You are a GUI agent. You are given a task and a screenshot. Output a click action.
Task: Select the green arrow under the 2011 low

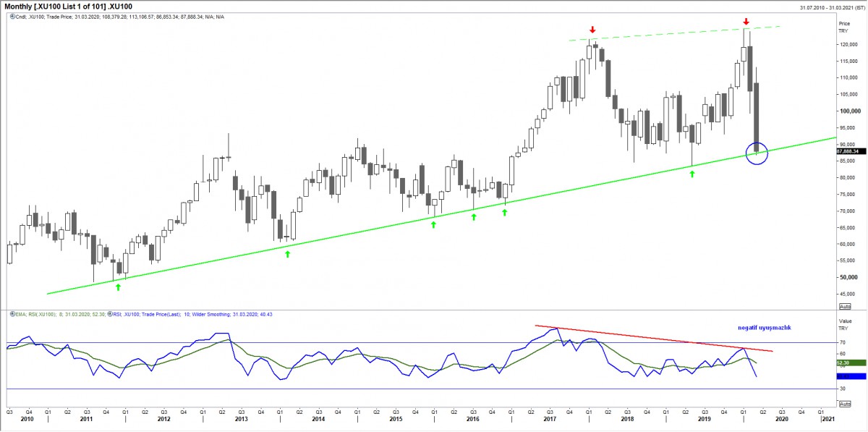[118, 287]
